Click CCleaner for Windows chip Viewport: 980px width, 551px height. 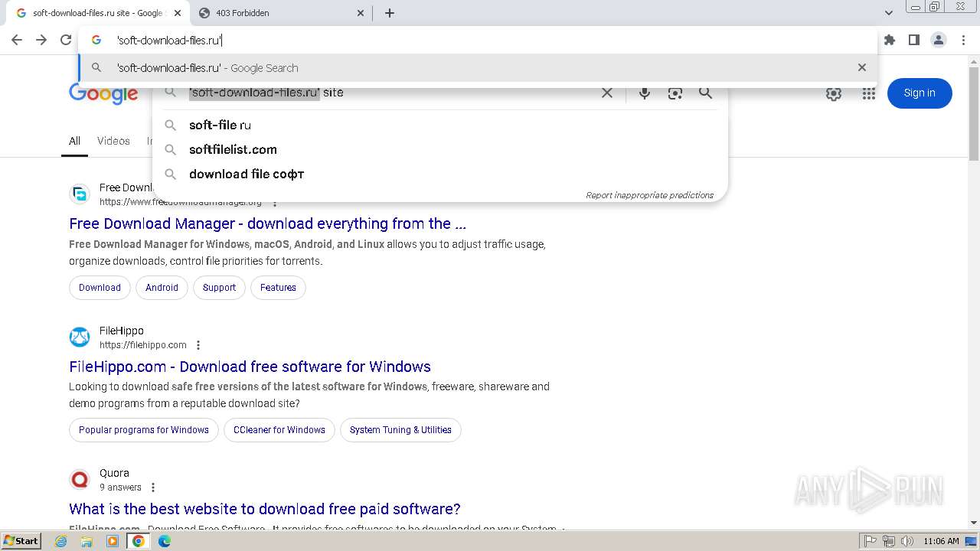click(x=279, y=430)
